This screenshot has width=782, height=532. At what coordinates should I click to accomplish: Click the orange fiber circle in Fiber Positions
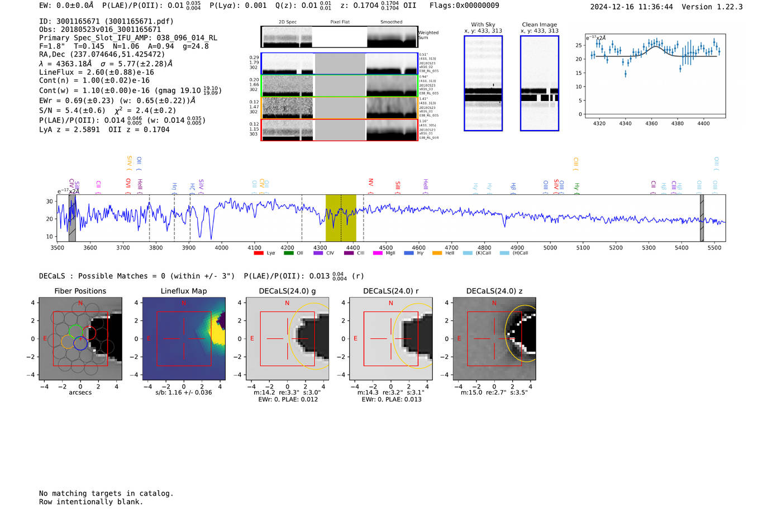pyautogui.click(x=68, y=342)
